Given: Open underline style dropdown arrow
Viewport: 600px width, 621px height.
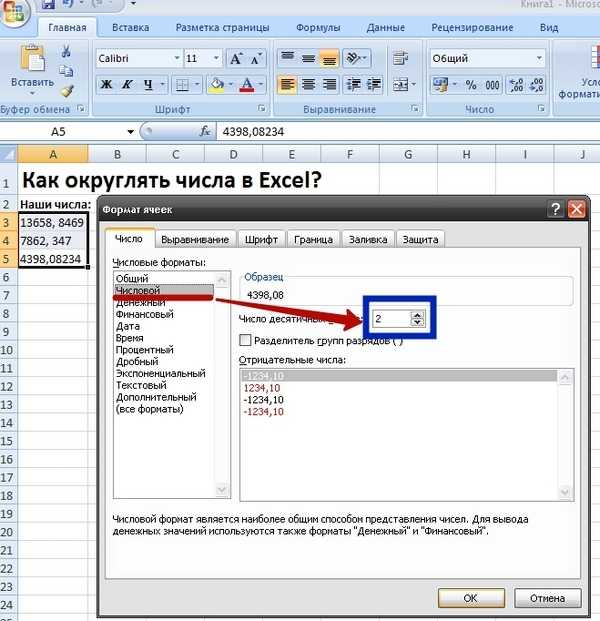Looking at the screenshot, I should tap(162, 84).
